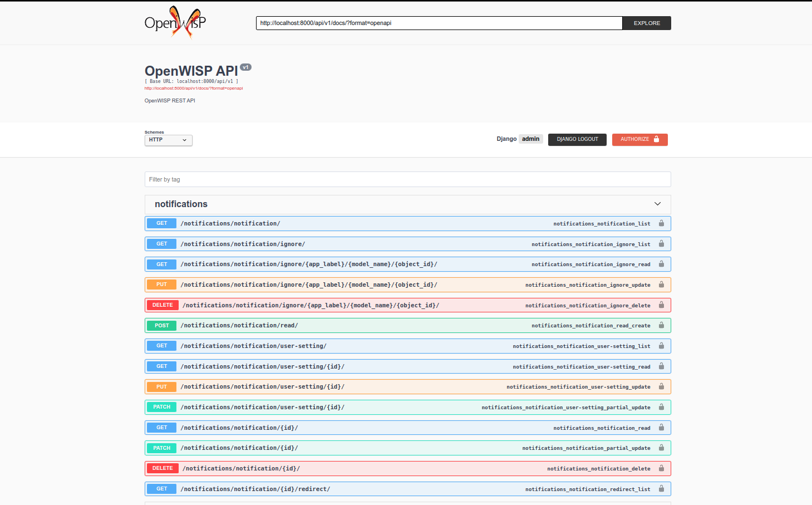Viewport: 812px width, 505px height.
Task: Click notifications_notification_read_create operation ID text
Action: coord(590,326)
